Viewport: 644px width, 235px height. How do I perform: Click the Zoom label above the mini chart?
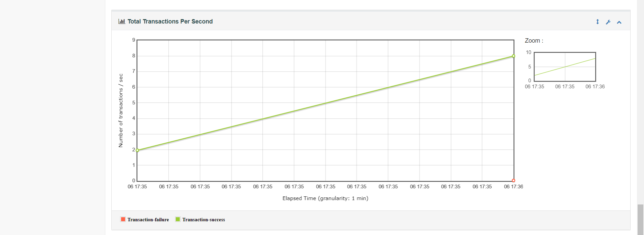pos(534,40)
